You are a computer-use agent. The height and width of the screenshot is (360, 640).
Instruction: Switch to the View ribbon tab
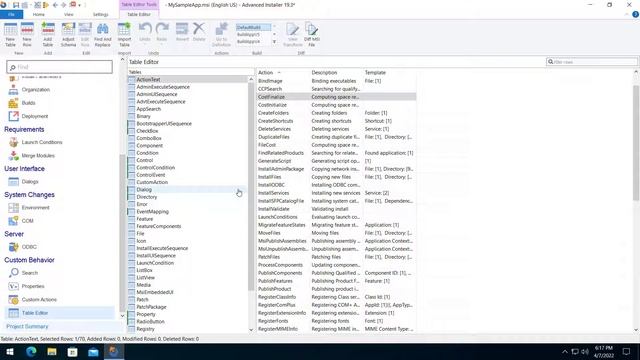pyautogui.click(x=69, y=14)
